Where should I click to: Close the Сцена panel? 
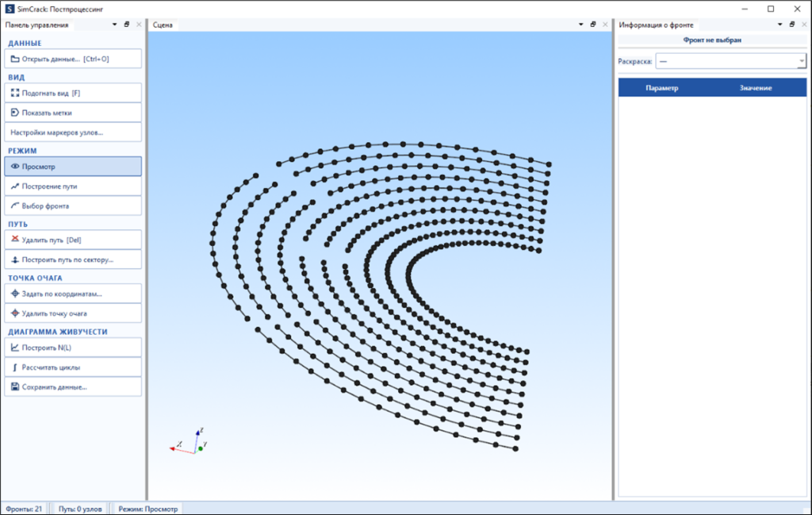pos(605,25)
